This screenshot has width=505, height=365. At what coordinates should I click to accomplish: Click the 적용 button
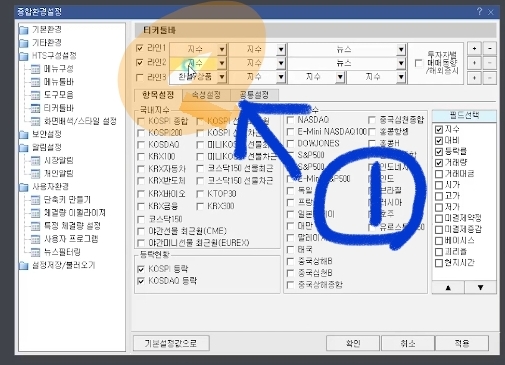[462, 343]
